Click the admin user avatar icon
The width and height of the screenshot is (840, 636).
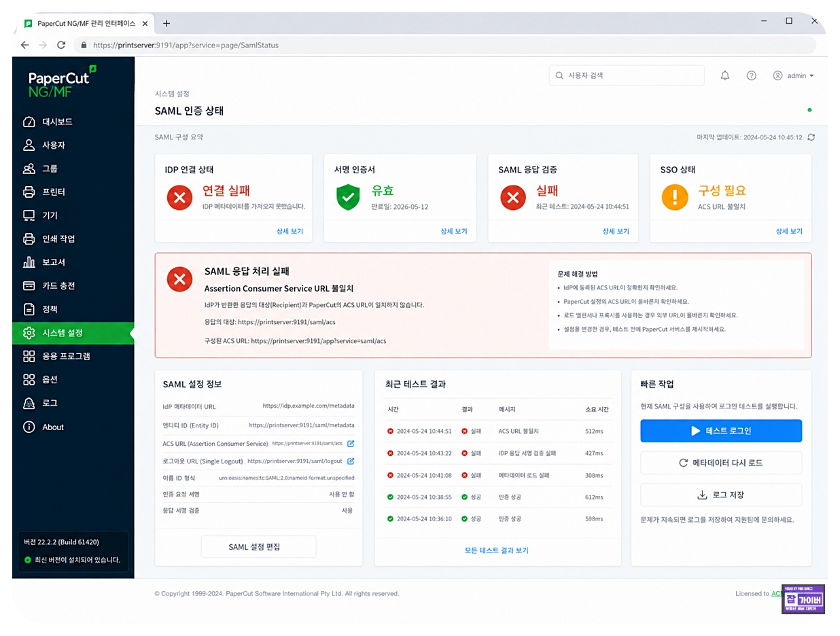click(778, 75)
